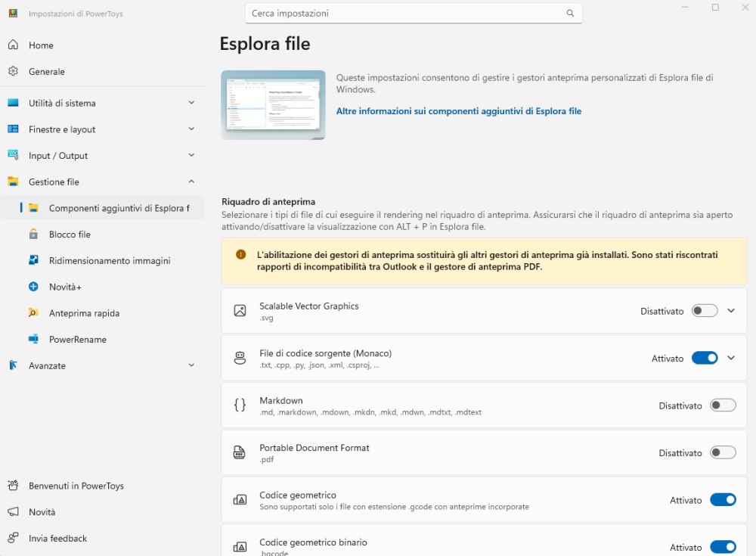Collapse the Gestione file section

(191, 182)
